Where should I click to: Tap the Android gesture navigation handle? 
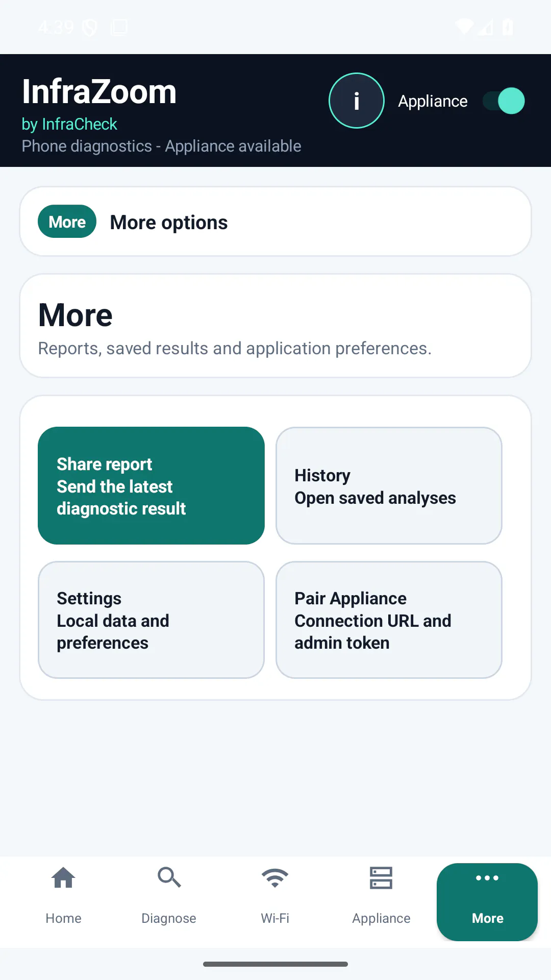[x=275, y=964]
